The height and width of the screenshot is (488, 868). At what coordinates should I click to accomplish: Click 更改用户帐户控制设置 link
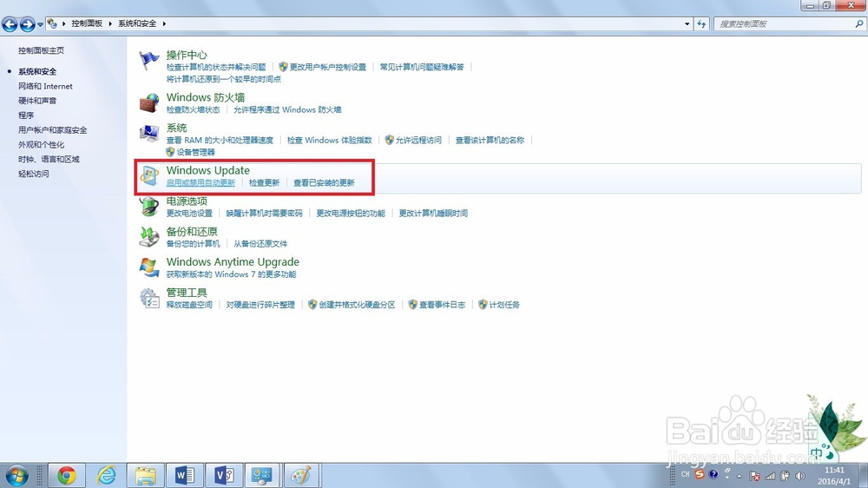[328, 67]
